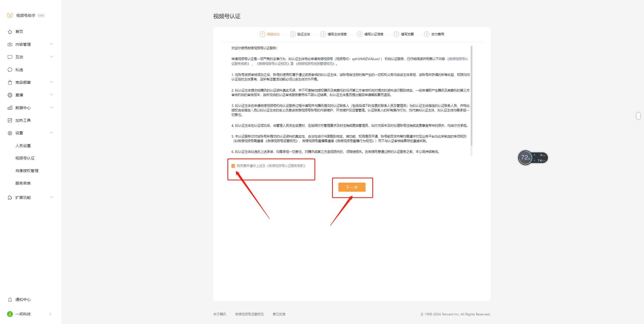
Task: Click the step 2 验证主体 circle
Action: click(x=293, y=34)
